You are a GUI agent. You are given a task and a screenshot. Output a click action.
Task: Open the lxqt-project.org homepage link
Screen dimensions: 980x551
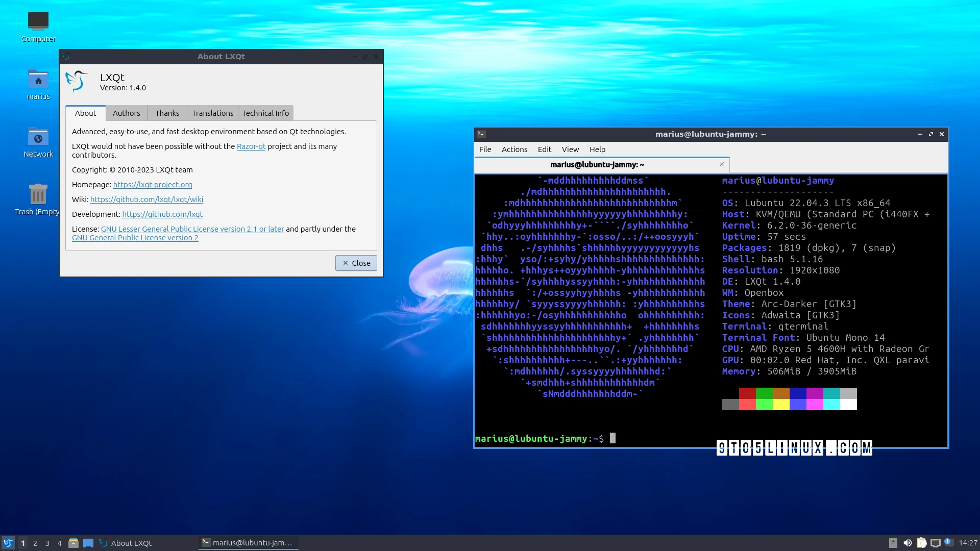pyautogui.click(x=153, y=184)
